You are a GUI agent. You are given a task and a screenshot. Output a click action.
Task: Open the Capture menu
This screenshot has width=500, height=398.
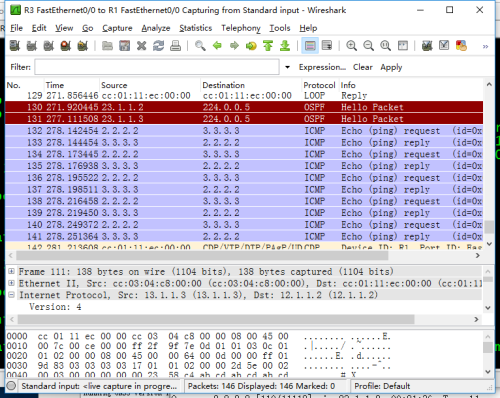pyautogui.click(x=117, y=28)
